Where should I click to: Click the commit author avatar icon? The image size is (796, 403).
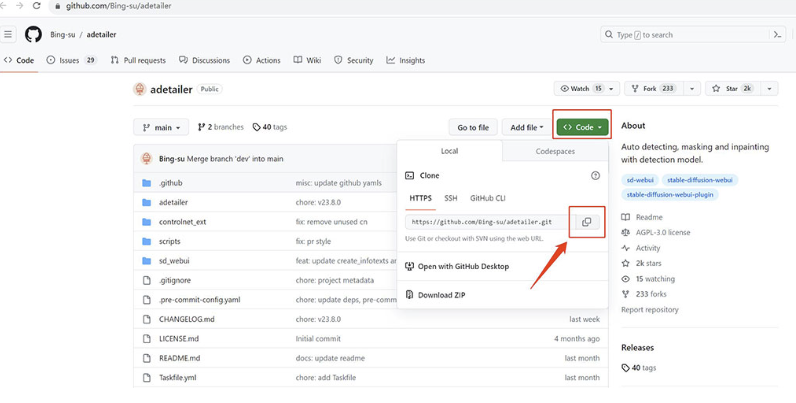(x=147, y=158)
